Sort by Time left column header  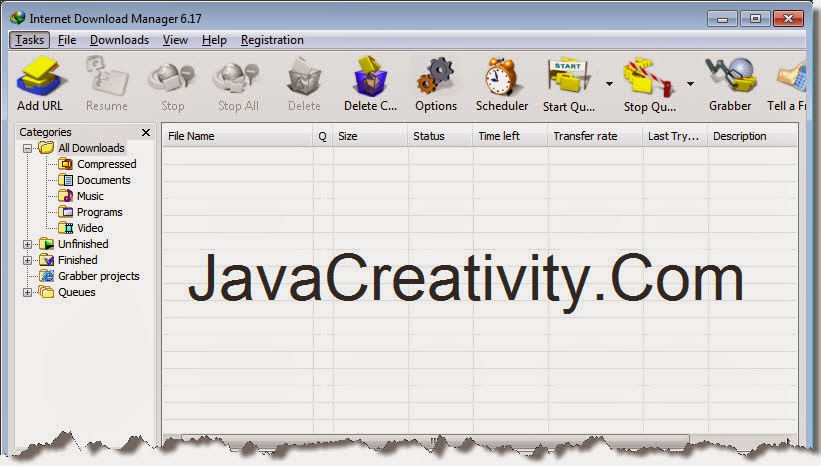point(510,136)
